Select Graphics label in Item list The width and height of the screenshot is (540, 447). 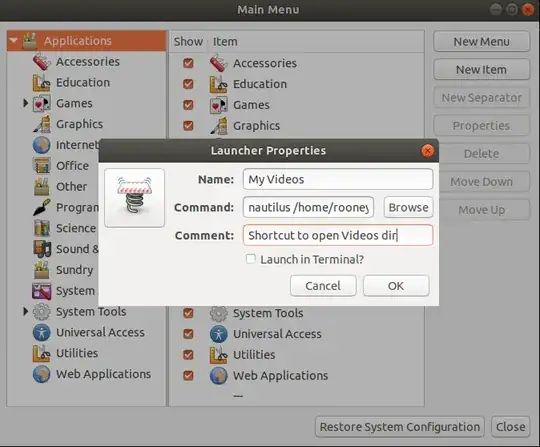point(257,126)
